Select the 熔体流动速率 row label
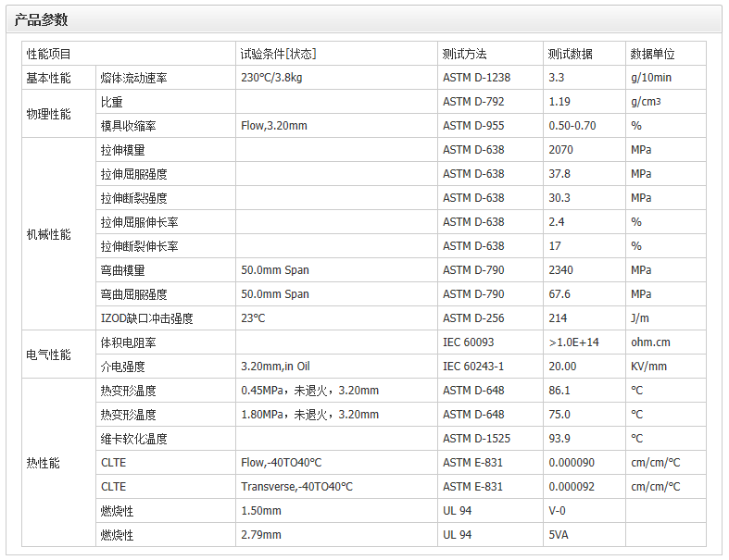This screenshot has width=729, height=560. point(134,78)
